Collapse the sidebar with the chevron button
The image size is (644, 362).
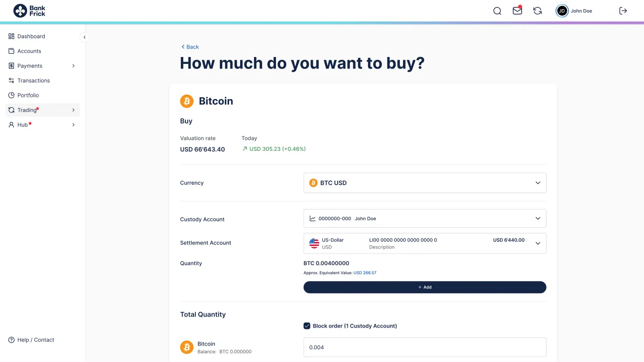84,37
